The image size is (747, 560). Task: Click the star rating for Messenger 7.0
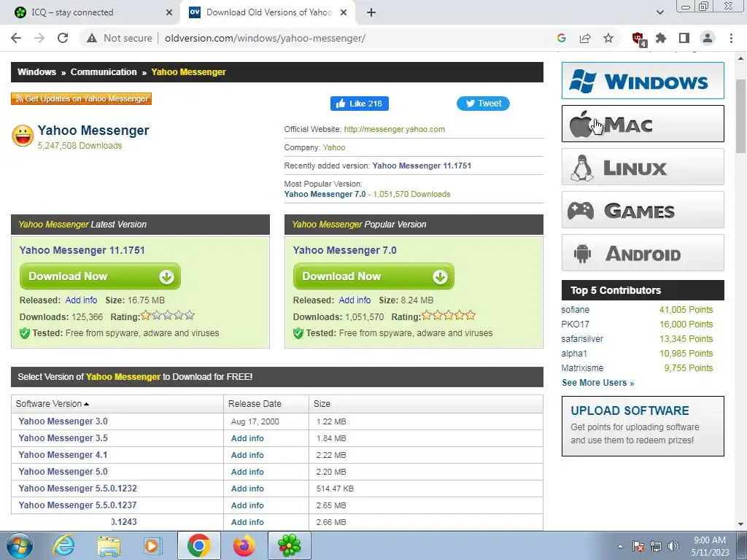pos(449,315)
